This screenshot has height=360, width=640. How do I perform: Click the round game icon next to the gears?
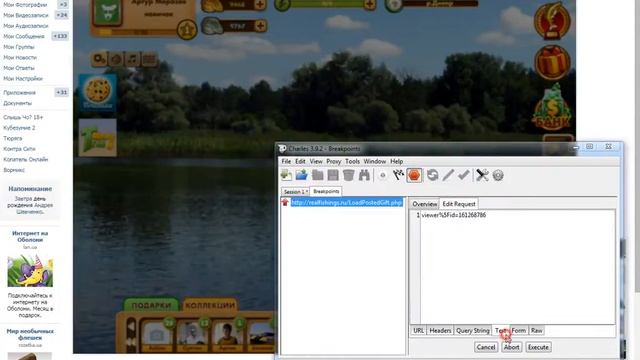(116, 59)
